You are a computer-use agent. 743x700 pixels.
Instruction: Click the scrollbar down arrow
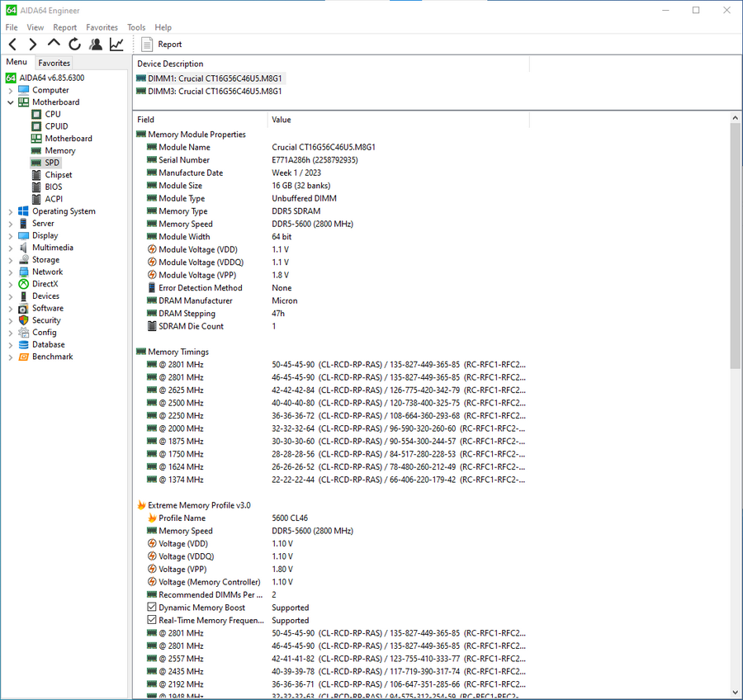pyautogui.click(x=735, y=693)
